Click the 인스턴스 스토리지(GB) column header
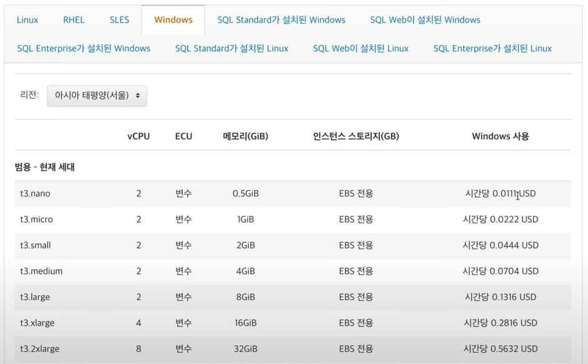The width and height of the screenshot is (588, 364). [x=356, y=136]
